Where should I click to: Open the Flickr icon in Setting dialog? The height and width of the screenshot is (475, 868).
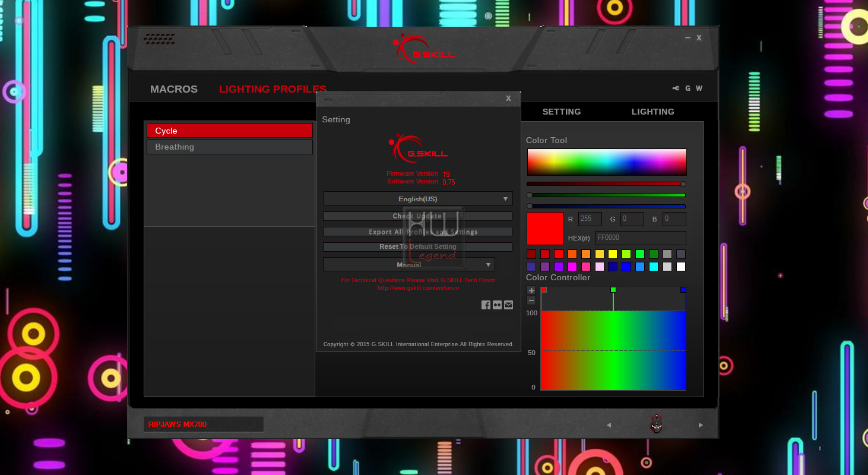point(497,305)
